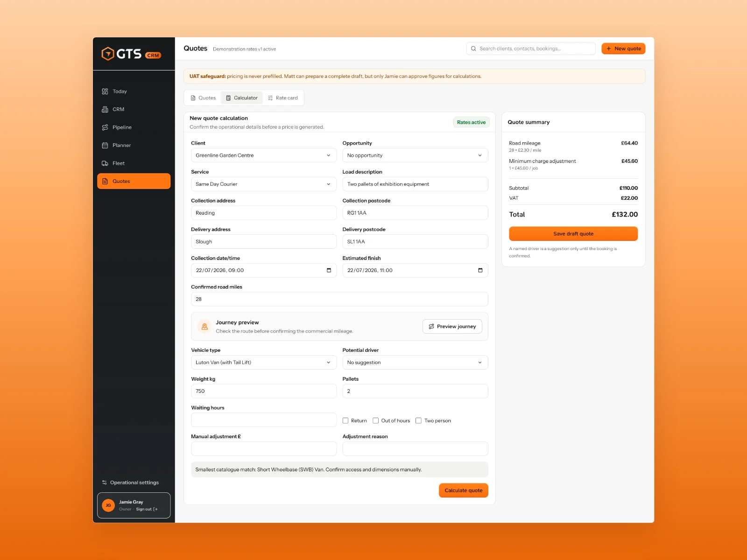The image size is (747, 560).
Task: Click the Weight kg field
Action: click(x=264, y=391)
